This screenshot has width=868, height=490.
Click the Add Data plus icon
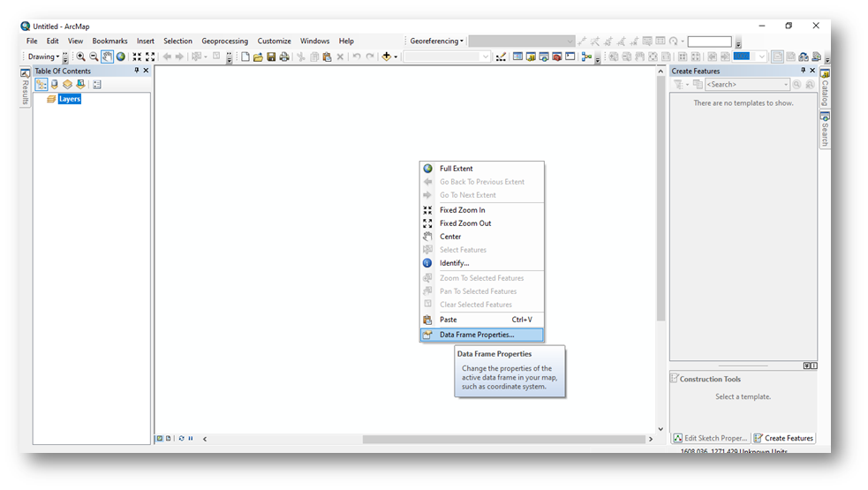click(x=387, y=57)
